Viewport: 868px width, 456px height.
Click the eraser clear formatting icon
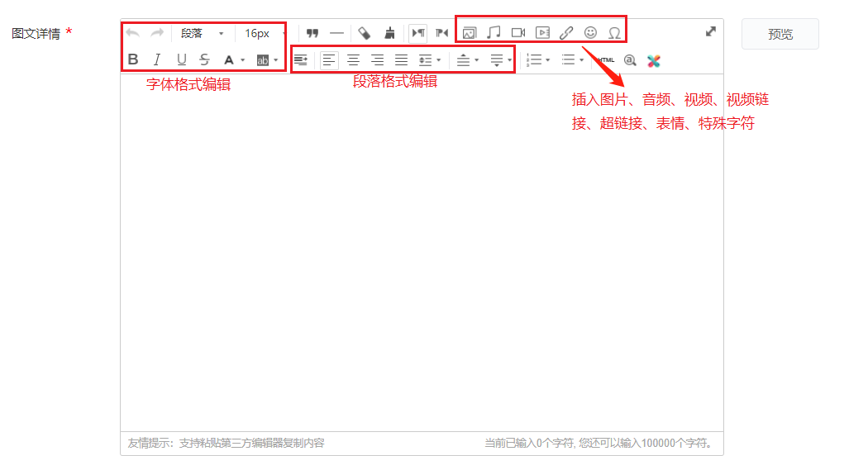pos(365,33)
